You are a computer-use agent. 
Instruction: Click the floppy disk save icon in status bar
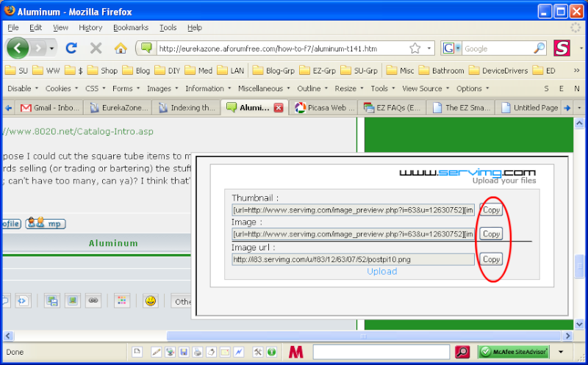pyautogui.click(x=183, y=352)
